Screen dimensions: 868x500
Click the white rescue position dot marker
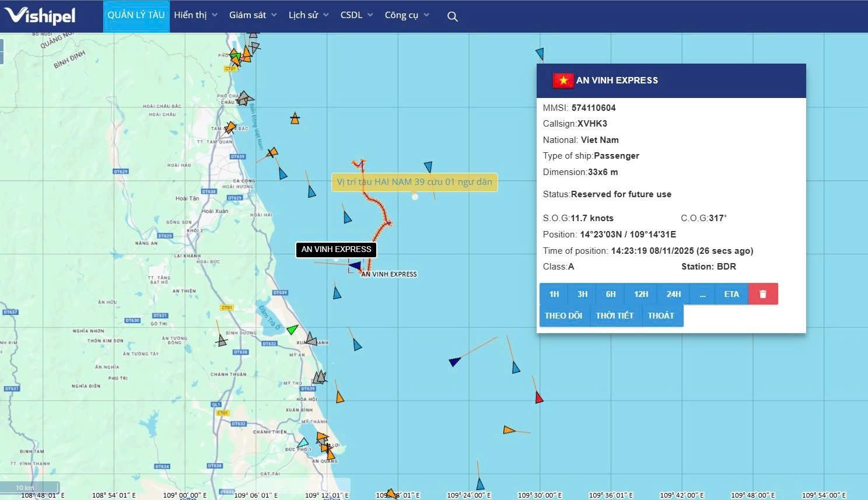pyautogui.click(x=415, y=197)
